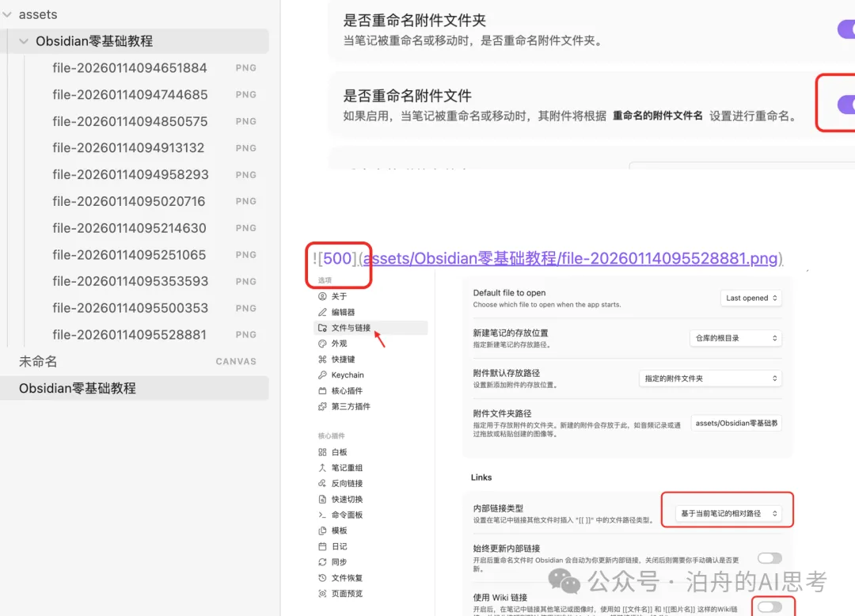Click the 文件与链接 folder icon
Image resolution: width=855 pixels, height=616 pixels.
[x=322, y=328]
